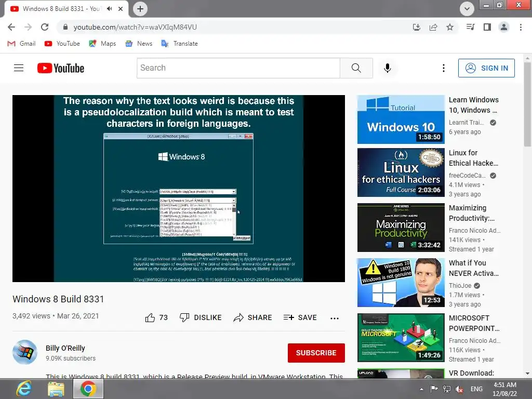The height and width of the screenshot is (399, 532).
Task: Focus the YouTube Search field
Action: 238,68
